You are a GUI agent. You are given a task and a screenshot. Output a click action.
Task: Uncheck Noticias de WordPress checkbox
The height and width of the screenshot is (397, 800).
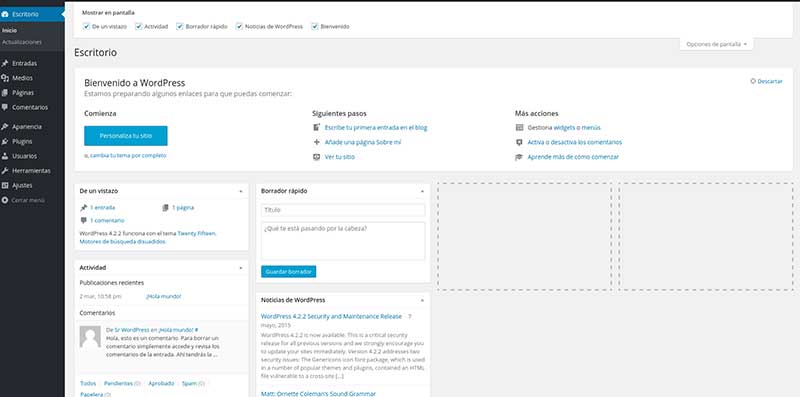[239, 27]
